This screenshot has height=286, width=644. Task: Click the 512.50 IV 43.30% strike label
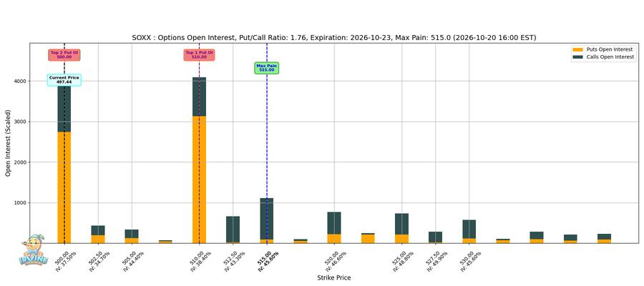click(x=233, y=260)
